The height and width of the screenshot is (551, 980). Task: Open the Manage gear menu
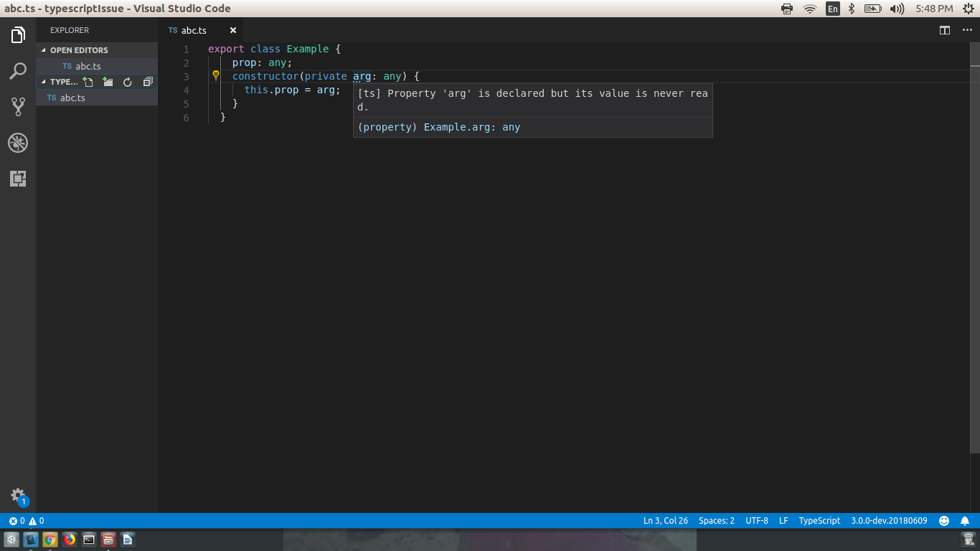tap(18, 495)
